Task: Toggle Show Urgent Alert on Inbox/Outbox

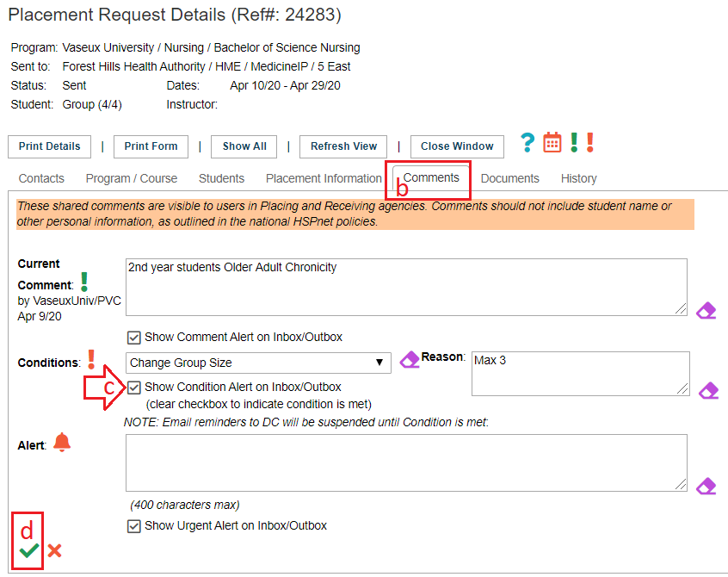Action: (x=133, y=526)
